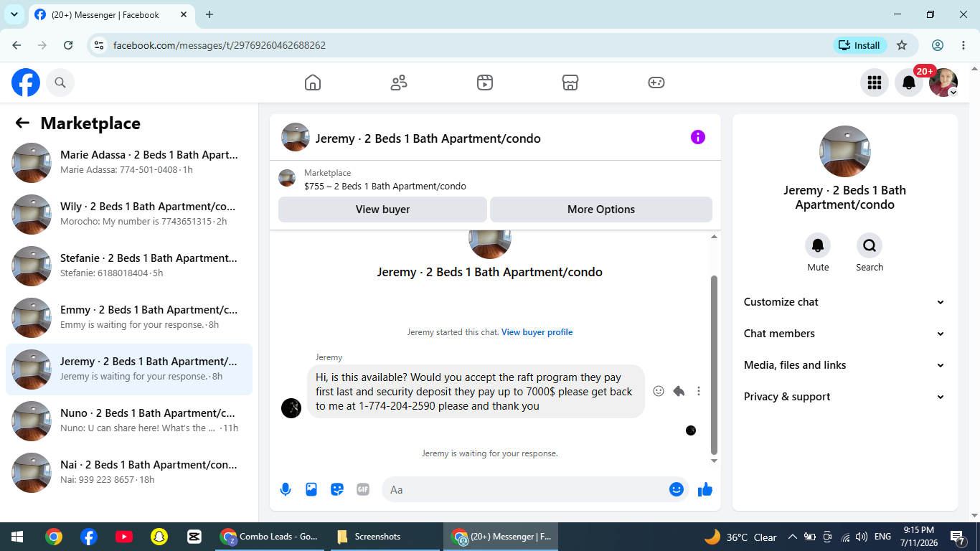
Task: Open the account profile picture menu
Action: 943,83
